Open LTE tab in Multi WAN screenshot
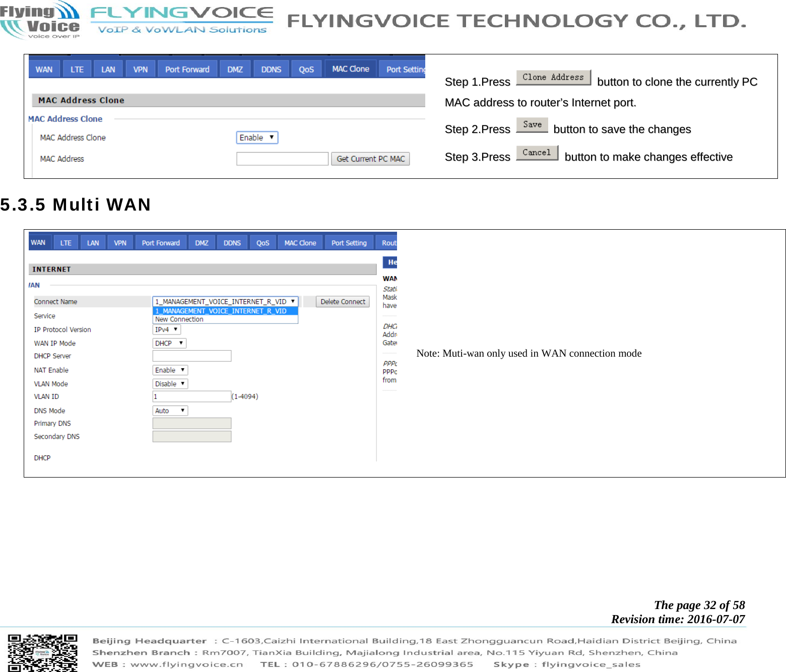This screenshot has height=672, width=786. 66,243
